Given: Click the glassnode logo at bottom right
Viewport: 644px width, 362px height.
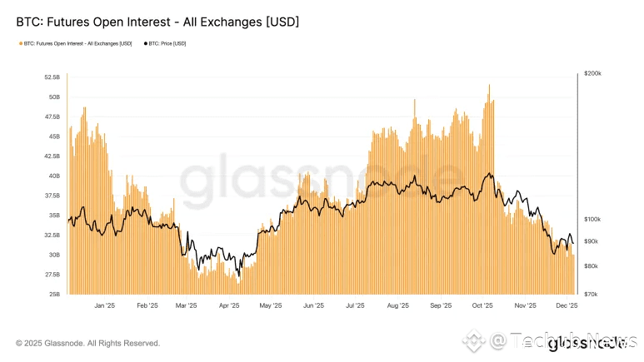Looking at the screenshot, I should click(x=587, y=343).
